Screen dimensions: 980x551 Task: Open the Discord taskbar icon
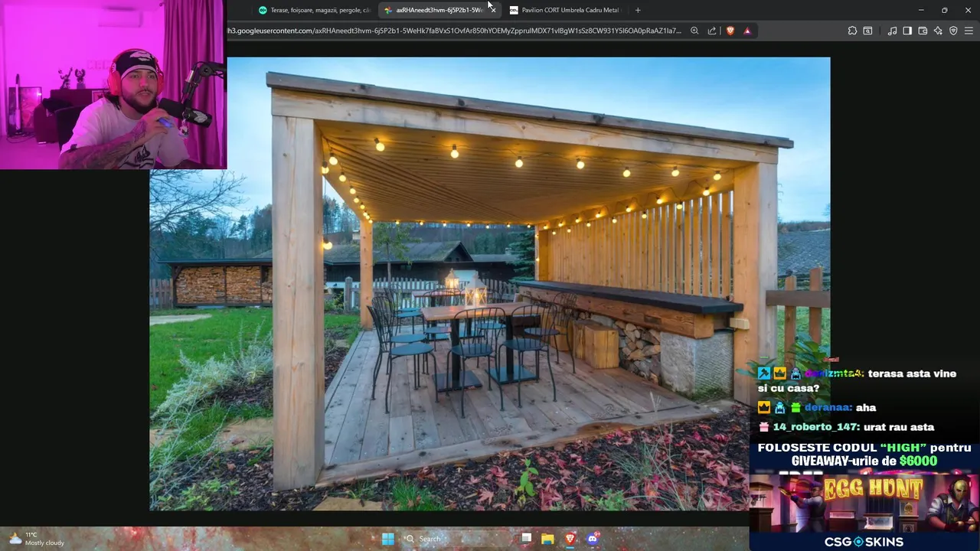pyautogui.click(x=593, y=539)
